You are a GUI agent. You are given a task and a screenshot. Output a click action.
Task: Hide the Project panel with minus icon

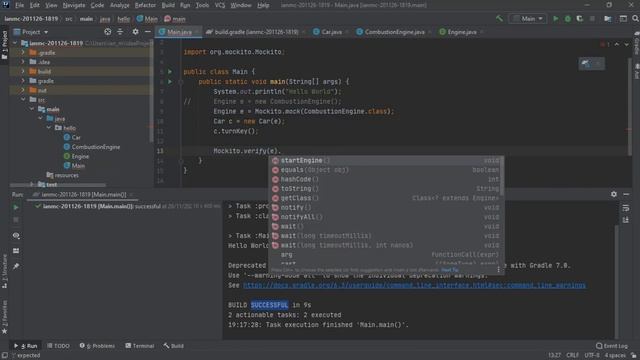147,32
